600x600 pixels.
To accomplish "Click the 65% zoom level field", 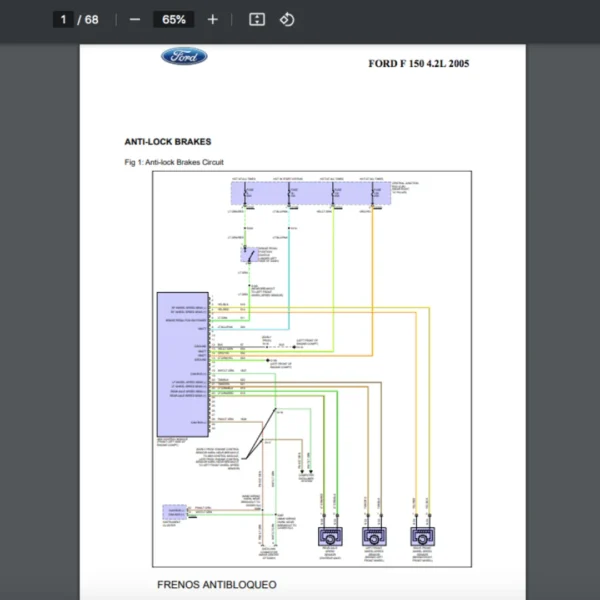I will (x=174, y=20).
